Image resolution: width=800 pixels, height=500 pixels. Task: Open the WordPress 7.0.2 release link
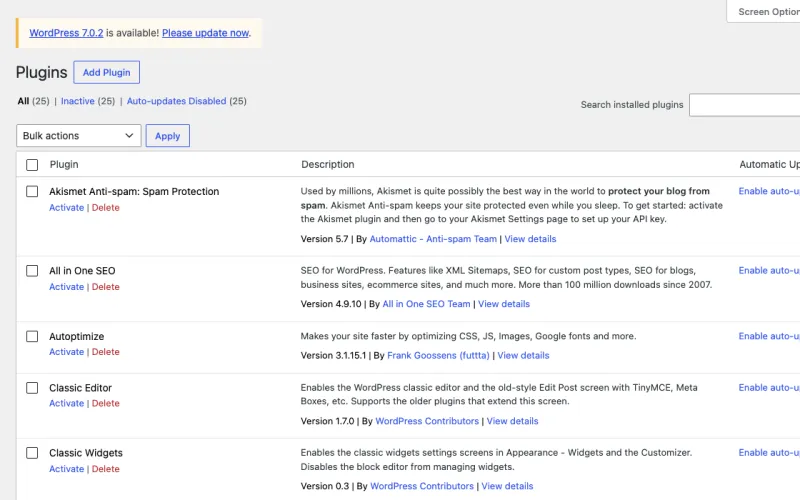tap(66, 33)
